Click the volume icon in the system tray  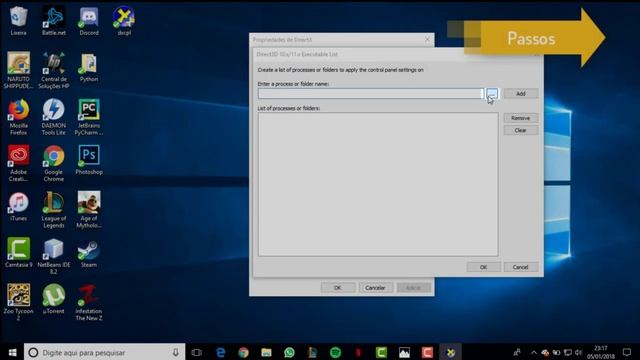tap(578, 352)
